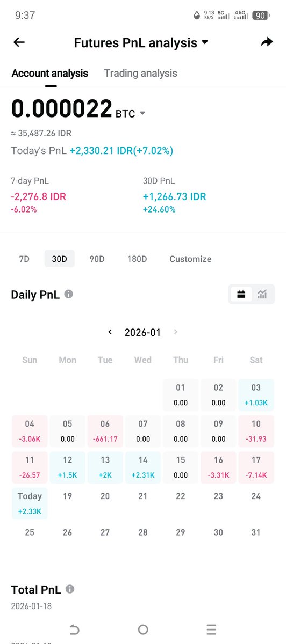Select the Account analysis tab

pos(50,74)
